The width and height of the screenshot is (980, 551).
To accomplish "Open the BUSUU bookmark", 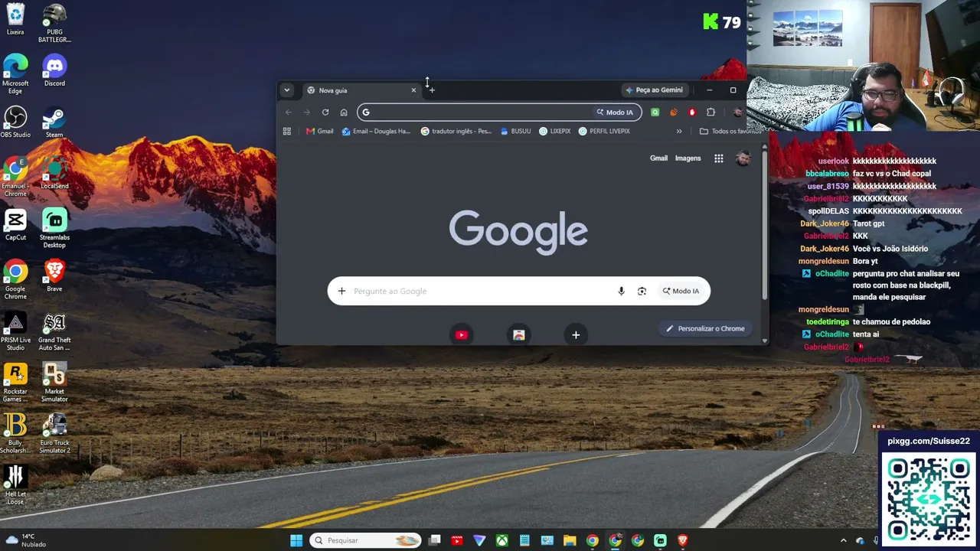I will pos(515,131).
